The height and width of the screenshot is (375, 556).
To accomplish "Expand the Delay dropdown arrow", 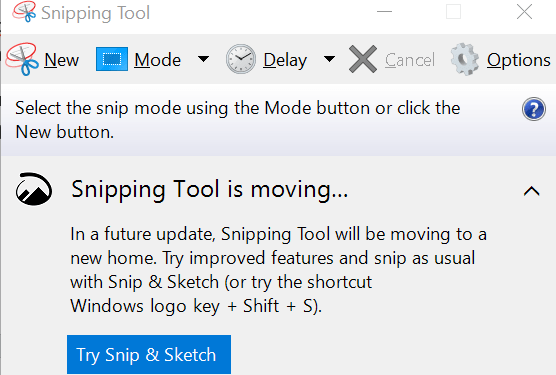I will [329, 58].
